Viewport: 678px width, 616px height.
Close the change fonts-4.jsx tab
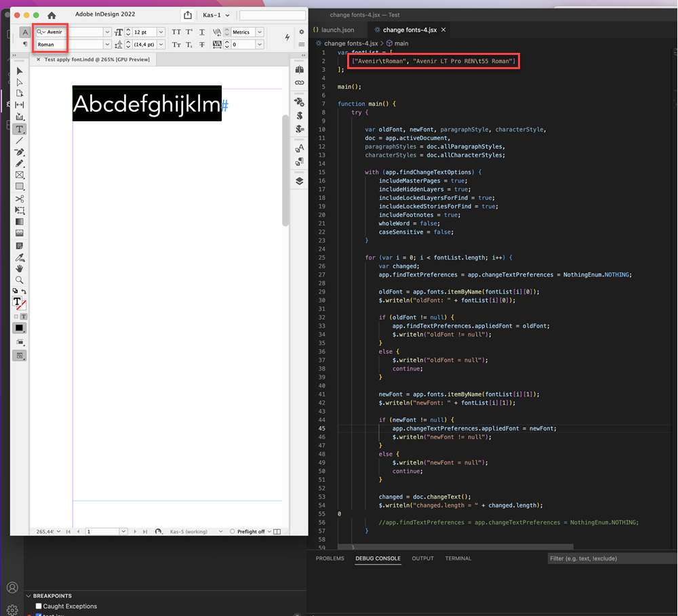coord(443,30)
